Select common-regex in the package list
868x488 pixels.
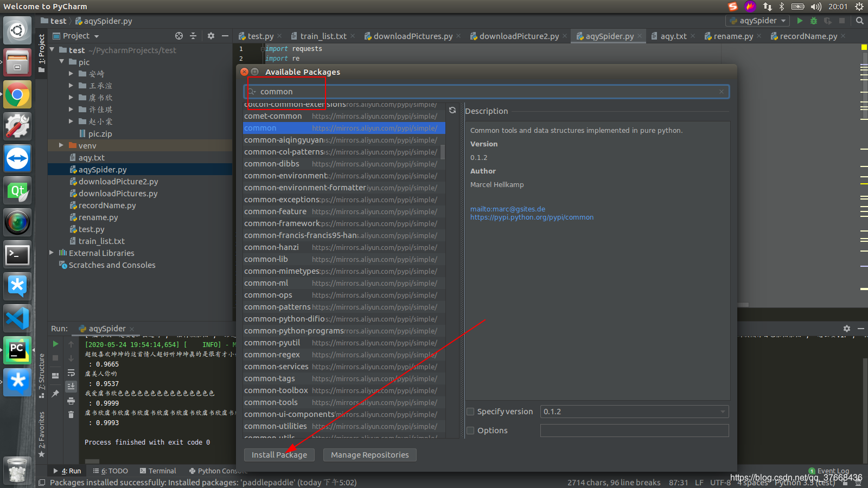coord(344,355)
